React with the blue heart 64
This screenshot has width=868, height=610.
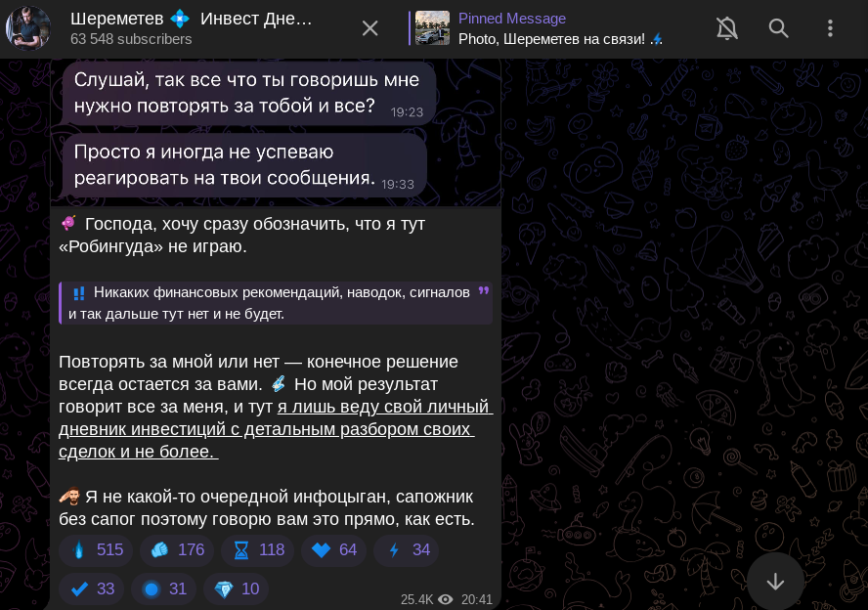(333, 549)
